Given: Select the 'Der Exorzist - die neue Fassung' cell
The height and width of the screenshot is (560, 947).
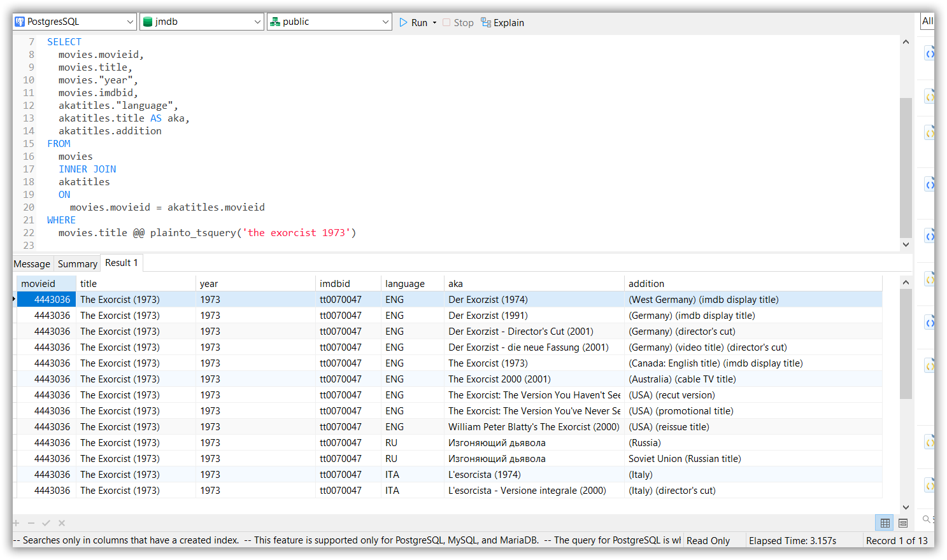Looking at the screenshot, I should (x=534, y=347).
